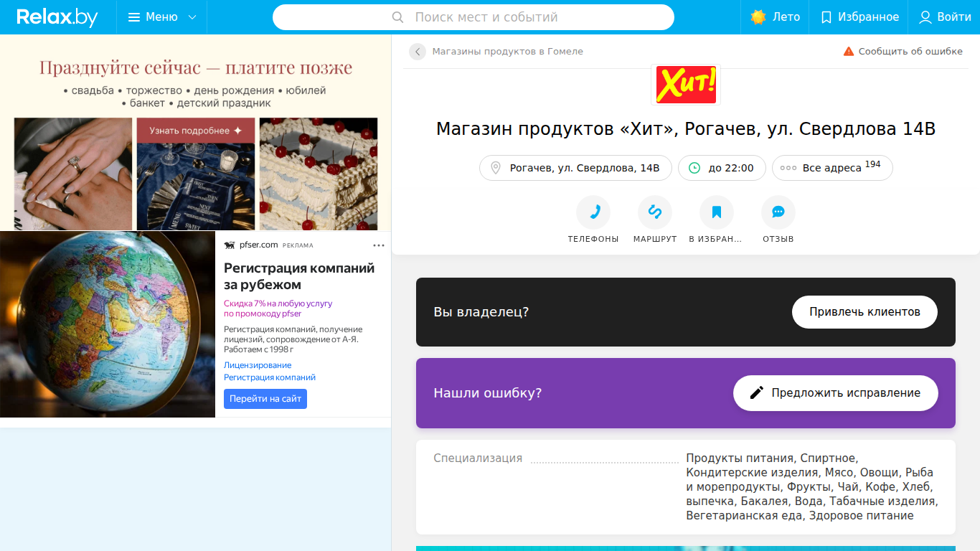Click Скидка 7% promo text link
This screenshot has width=980, height=551.
tap(278, 309)
